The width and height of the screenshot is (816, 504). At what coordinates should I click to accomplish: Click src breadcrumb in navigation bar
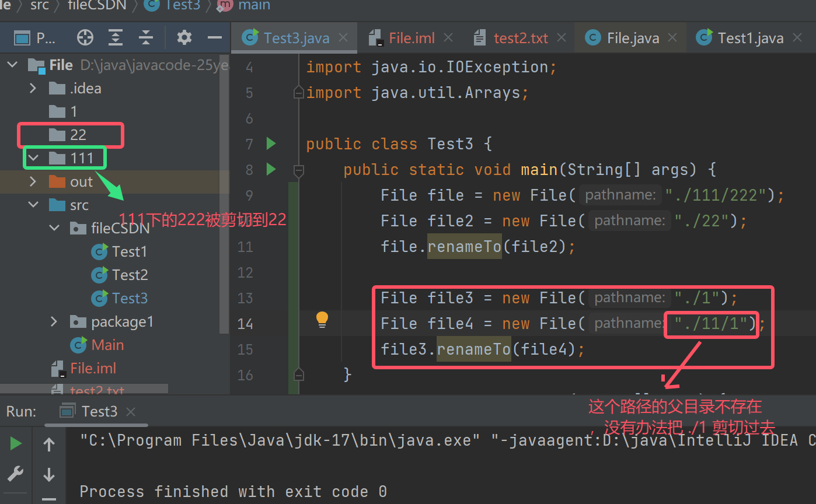(40, 5)
